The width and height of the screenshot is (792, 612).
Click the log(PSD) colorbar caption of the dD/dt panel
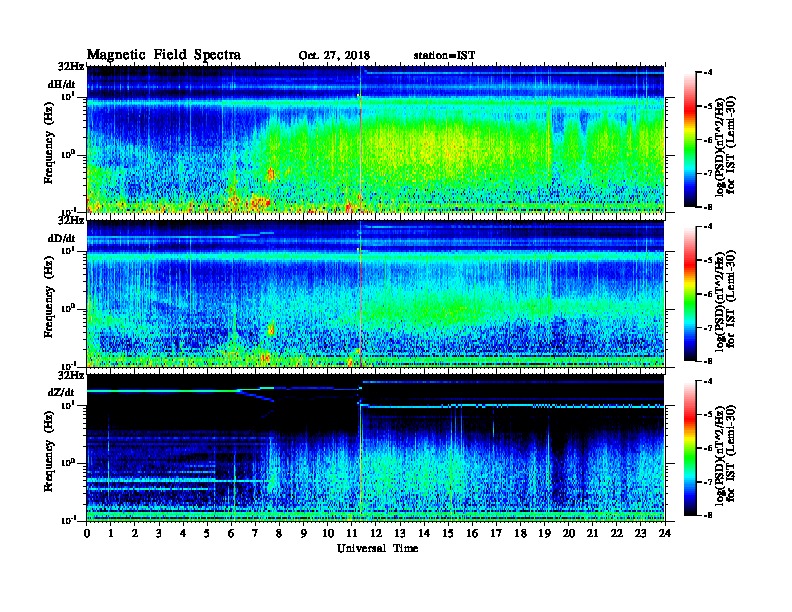tap(725, 301)
